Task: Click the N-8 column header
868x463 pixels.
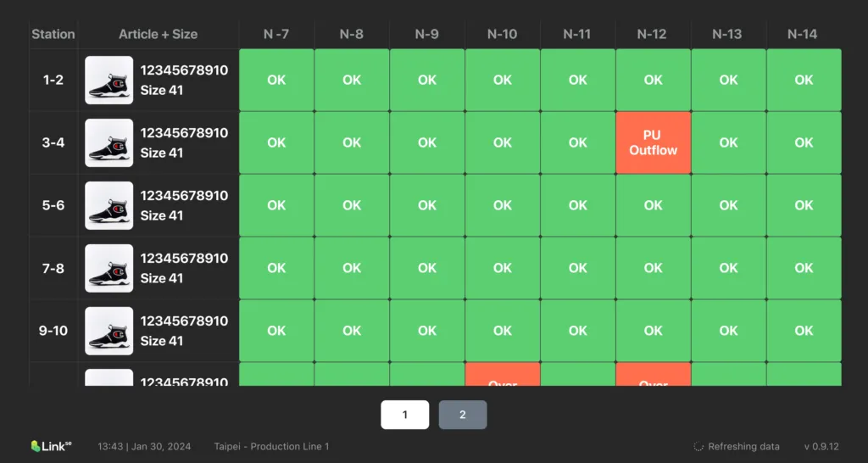Action: pos(352,34)
